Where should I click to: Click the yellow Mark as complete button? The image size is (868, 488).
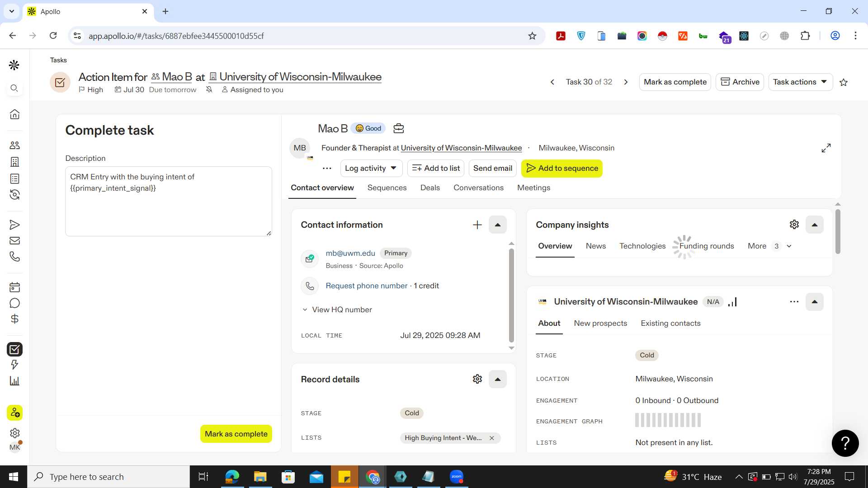[x=236, y=434]
